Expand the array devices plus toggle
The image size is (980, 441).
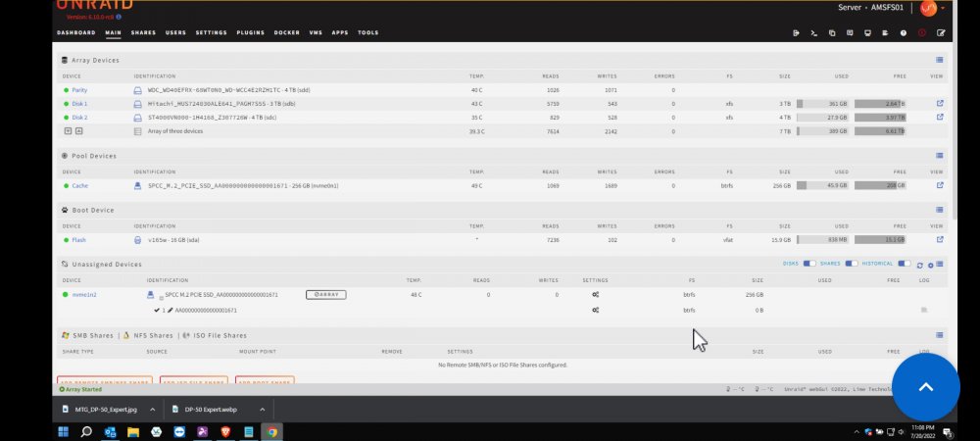(69, 131)
